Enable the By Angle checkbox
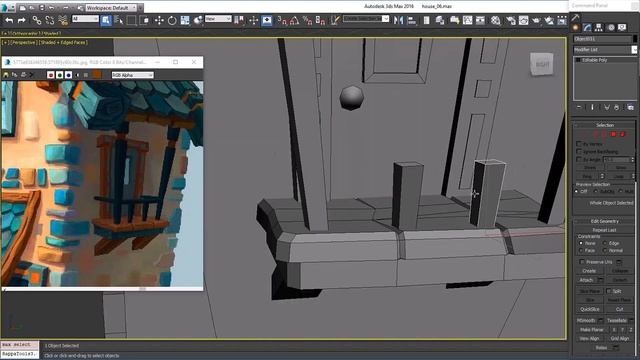Screen dimensions: 640x360 [x=579, y=159]
